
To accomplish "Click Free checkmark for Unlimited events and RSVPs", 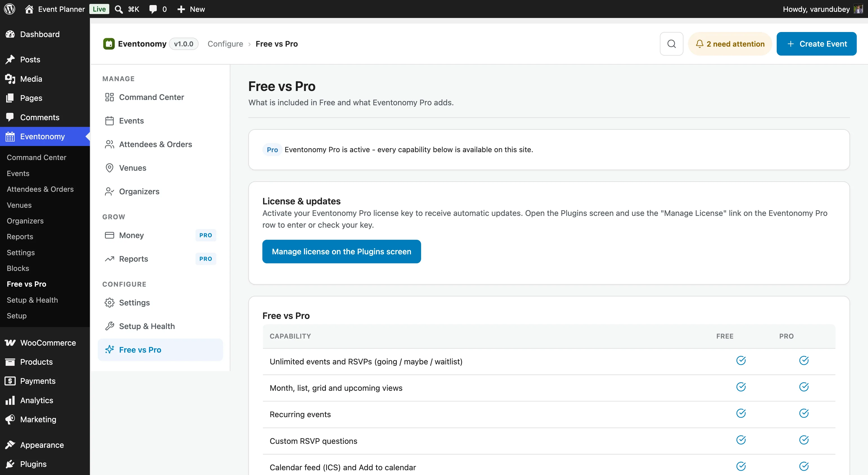I will [x=741, y=360].
